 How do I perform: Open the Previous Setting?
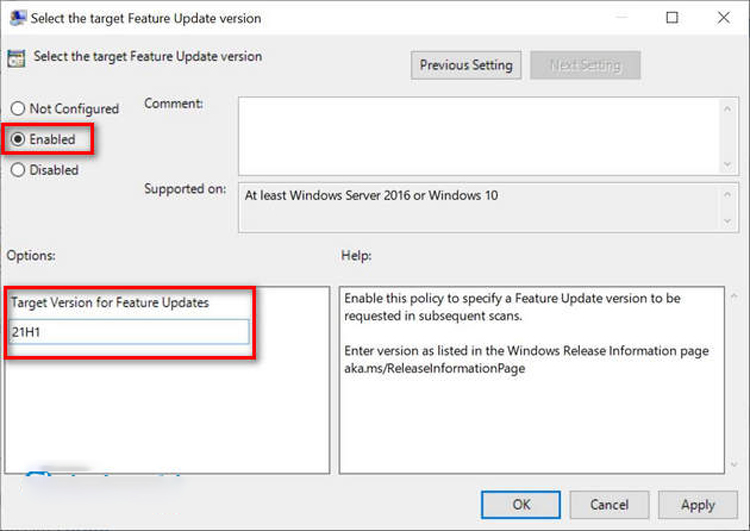[x=466, y=65]
